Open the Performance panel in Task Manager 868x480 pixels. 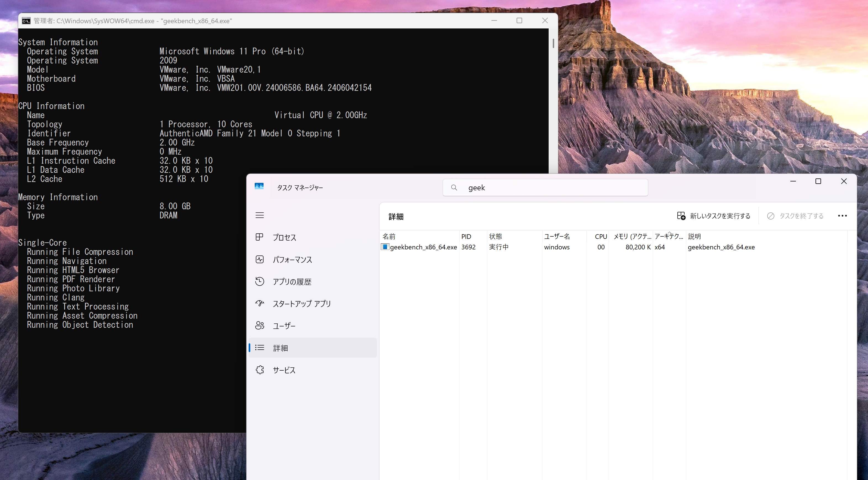[x=293, y=259]
